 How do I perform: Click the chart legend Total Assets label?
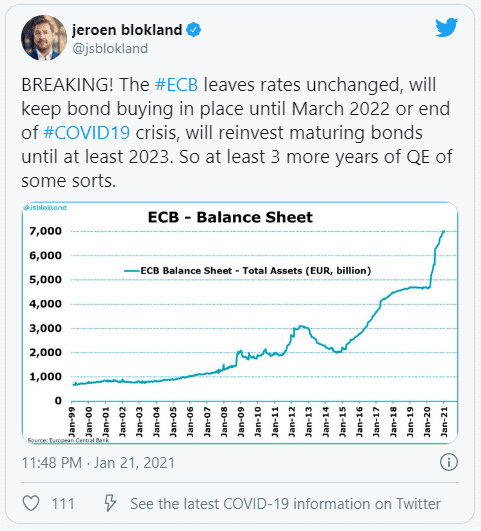256,271
